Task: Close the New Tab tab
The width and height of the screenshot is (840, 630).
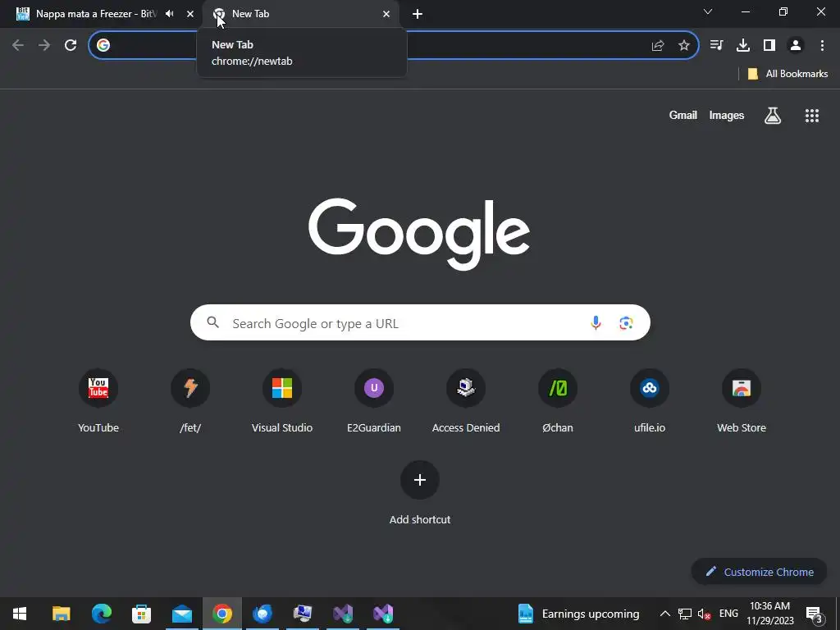Action: pos(386,14)
